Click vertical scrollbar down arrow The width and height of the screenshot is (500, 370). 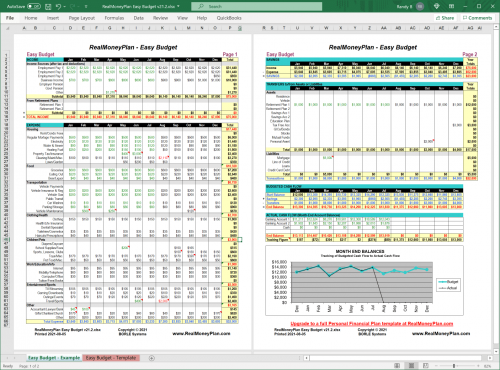tap(496, 351)
